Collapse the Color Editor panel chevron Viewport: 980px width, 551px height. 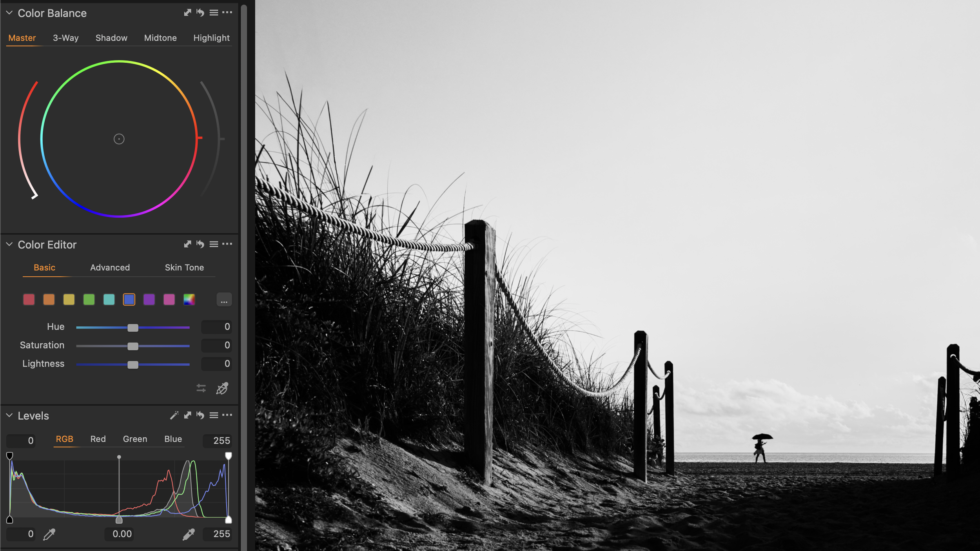(x=9, y=244)
